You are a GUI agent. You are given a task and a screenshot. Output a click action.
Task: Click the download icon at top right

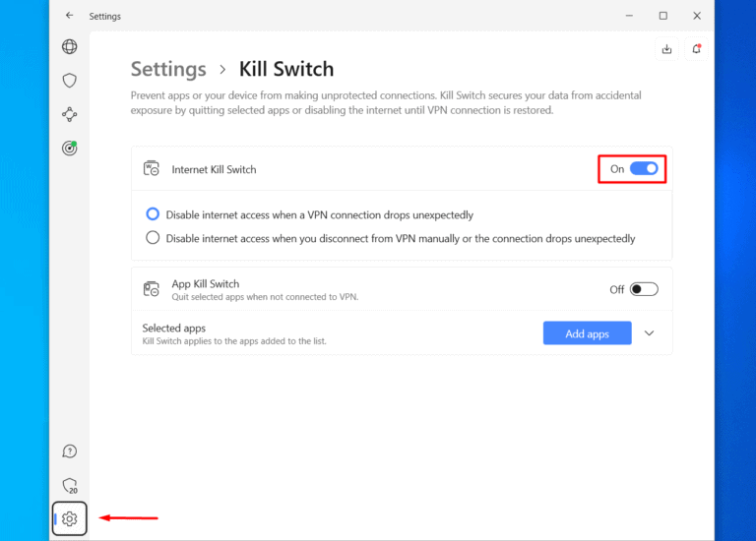tap(666, 48)
